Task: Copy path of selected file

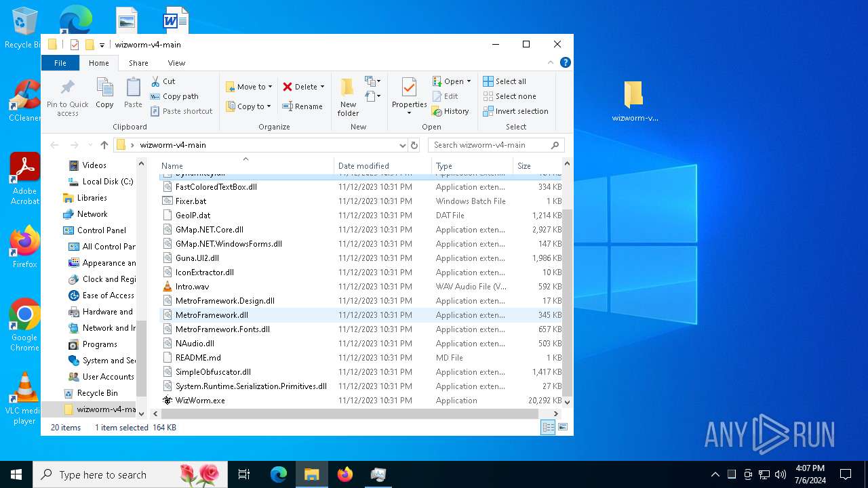Action: (x=174, y=96)
